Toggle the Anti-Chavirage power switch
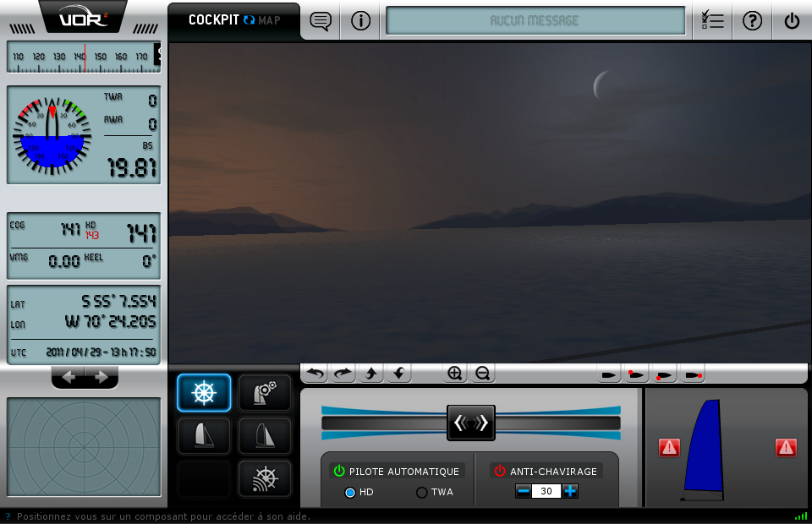 pos(500,471)
